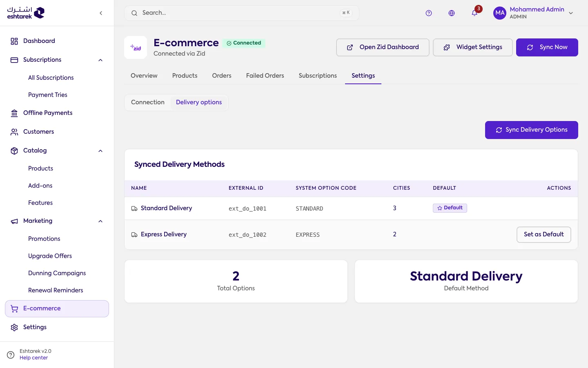The image size is (588, 368).
Task: Focus the Search input field
Action: 242,13
